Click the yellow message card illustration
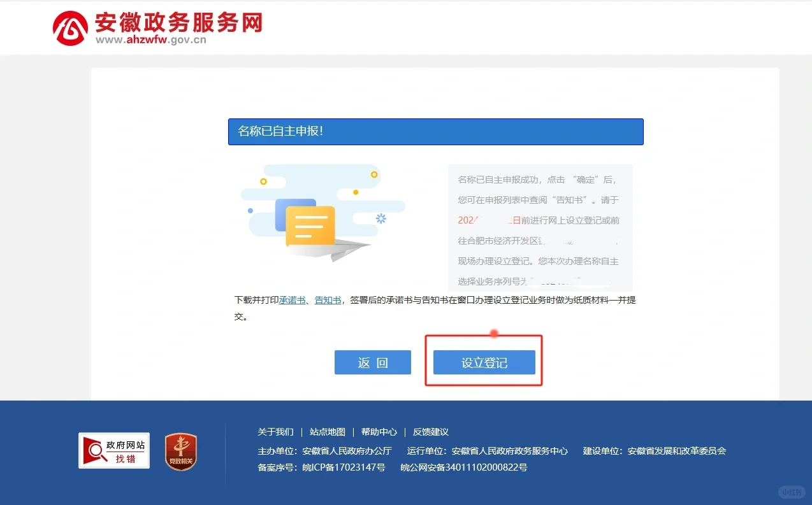This screenshot has height=505, width=812. (x=310, y=226)
